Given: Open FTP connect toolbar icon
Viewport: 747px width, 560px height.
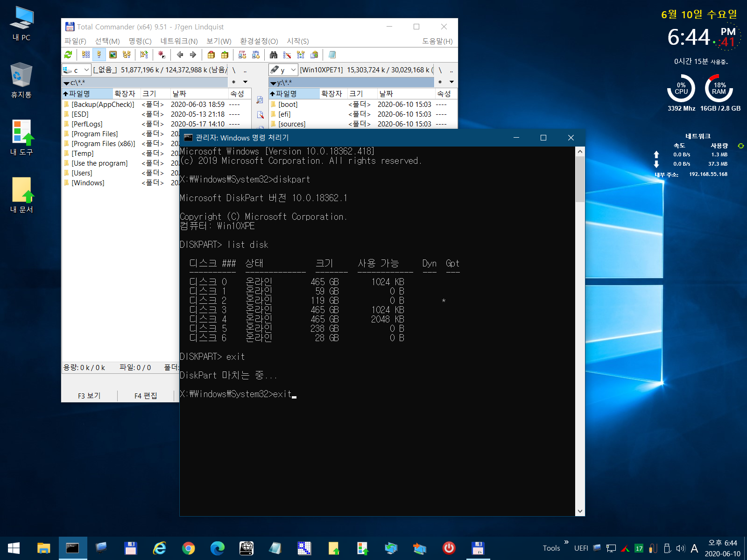Looking at the screenshot, I should click(242, 55).
